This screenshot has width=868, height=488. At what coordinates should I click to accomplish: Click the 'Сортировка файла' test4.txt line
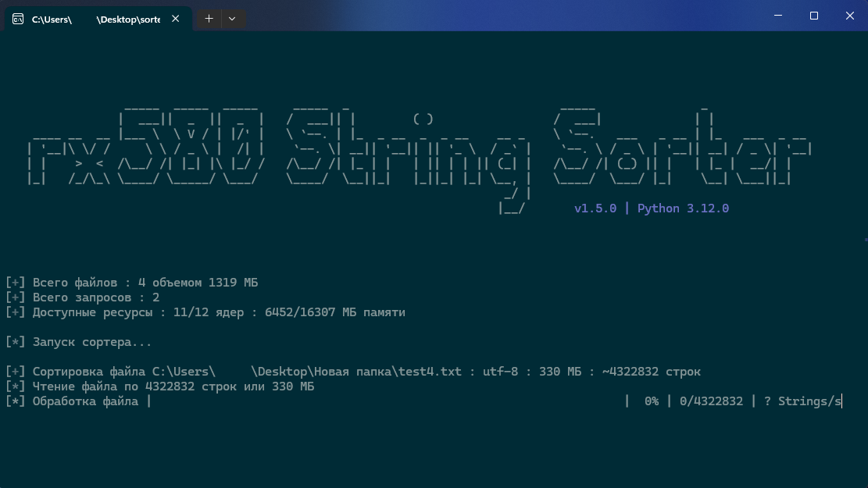pos(353,372)
